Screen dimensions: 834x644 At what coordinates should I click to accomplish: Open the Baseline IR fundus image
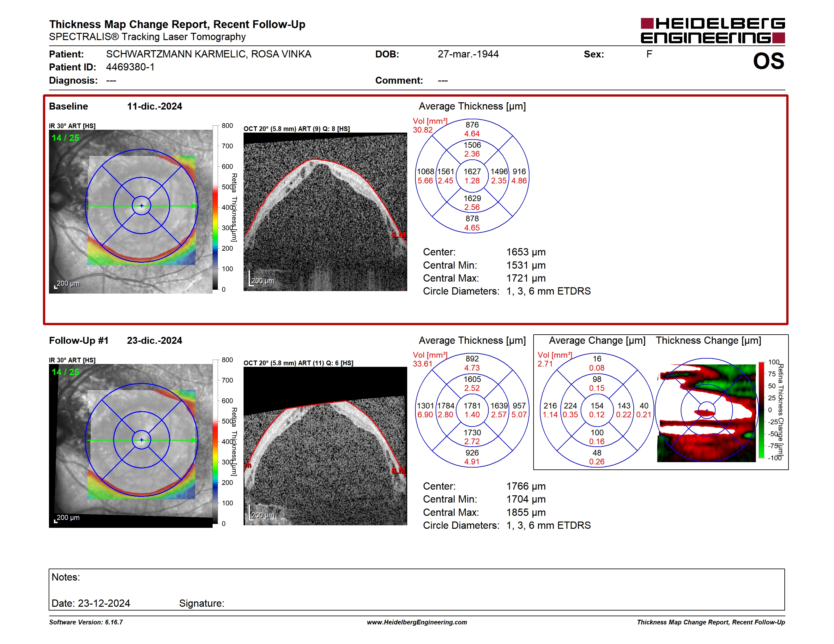coord(130,212)
